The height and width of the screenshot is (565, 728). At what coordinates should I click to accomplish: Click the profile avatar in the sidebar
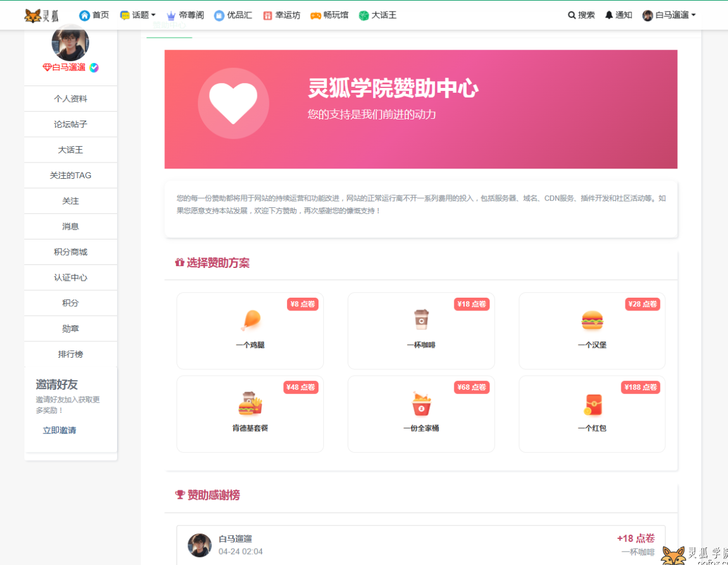[70, 42]
